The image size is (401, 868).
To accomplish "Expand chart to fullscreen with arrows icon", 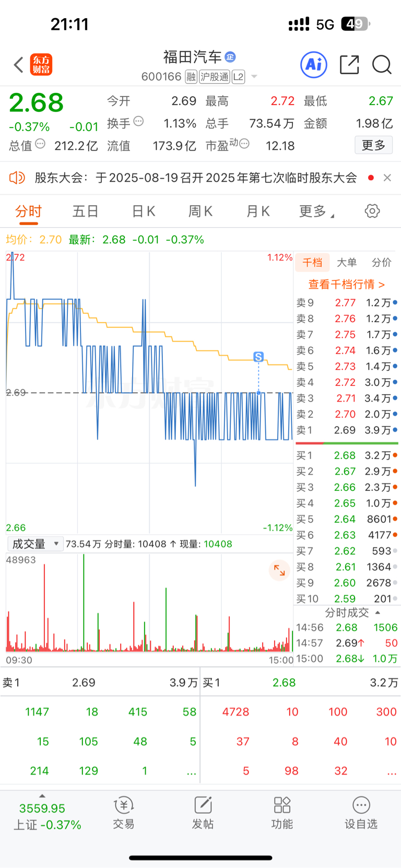I will 279,570.
